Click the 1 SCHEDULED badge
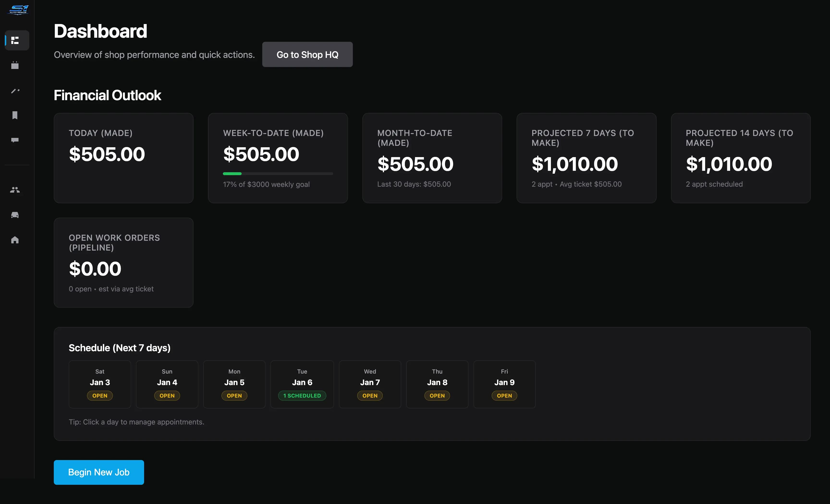This screenshot has height=504, width=830. click(302, 395)
